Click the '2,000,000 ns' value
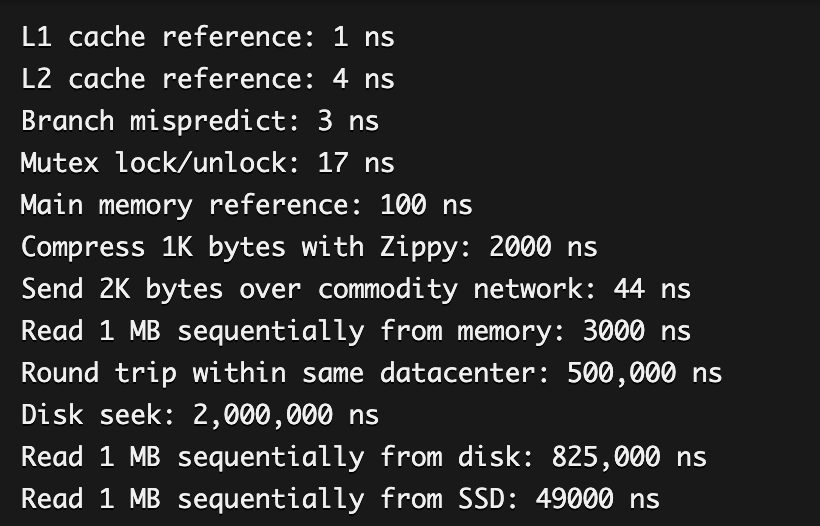Image resolution: width=820 pixels, height=526 pixels. click(286, 416)
